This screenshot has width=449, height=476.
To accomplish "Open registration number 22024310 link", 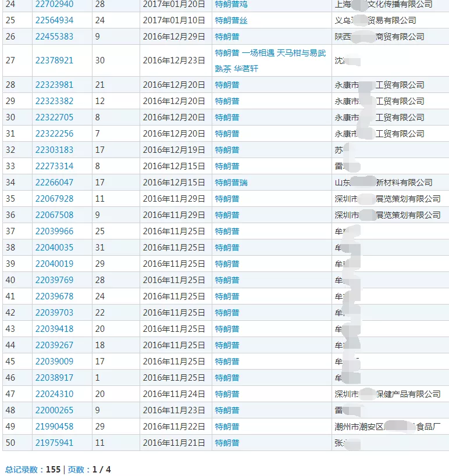I will pos(54,394).
